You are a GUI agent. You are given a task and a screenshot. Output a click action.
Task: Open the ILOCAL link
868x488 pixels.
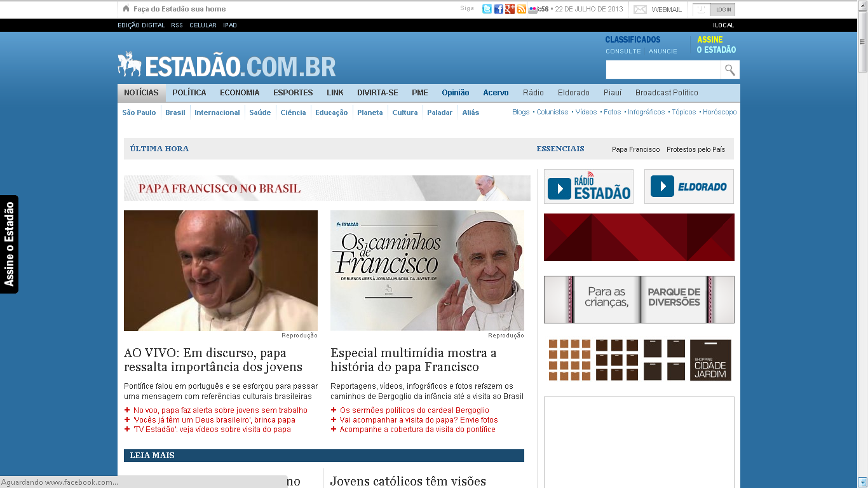723,25
